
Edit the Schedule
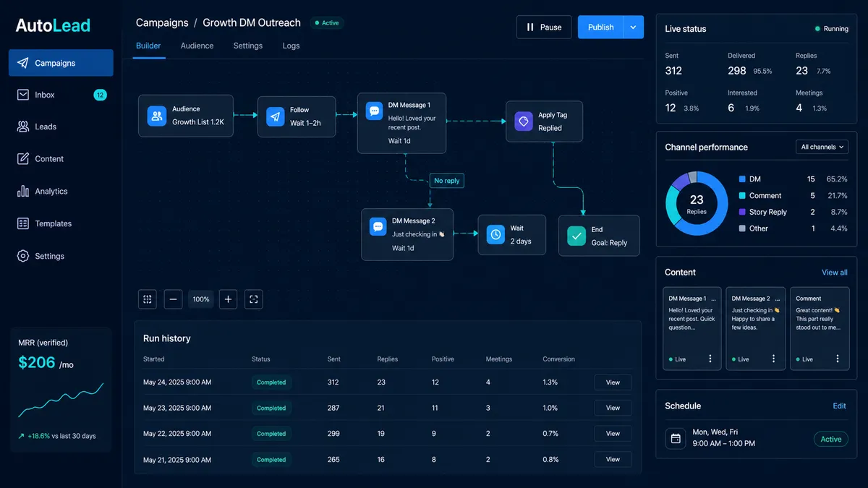pyautogui.click(x=839, y=406)
